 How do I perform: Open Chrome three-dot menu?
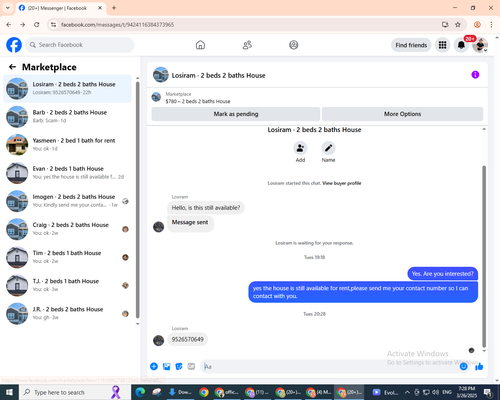[x=491, y=25]
